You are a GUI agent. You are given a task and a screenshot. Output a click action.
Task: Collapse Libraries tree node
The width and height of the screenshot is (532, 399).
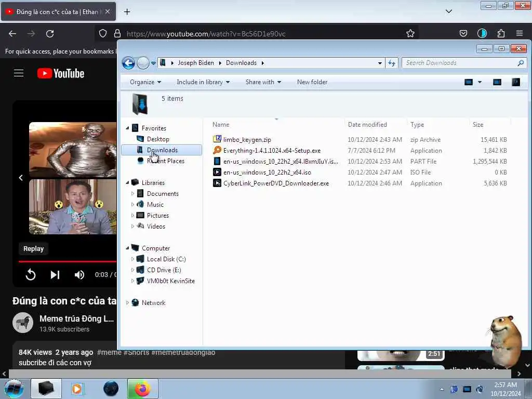[x=127, y=182]
